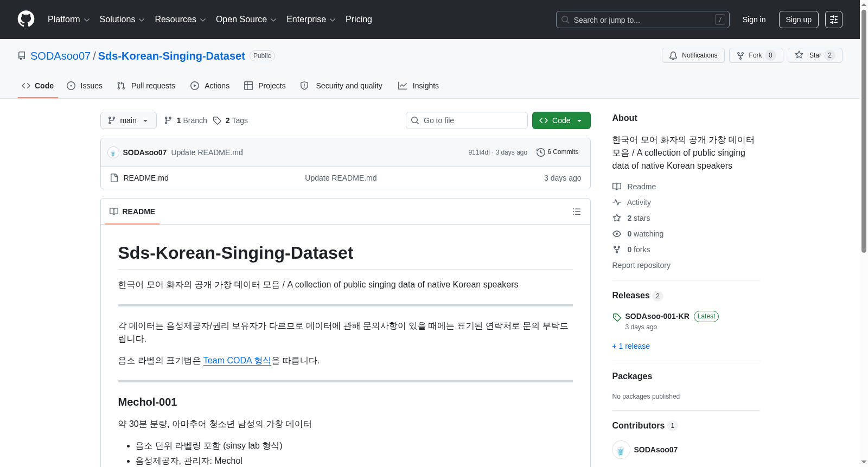Open SODAsoo007 avatar in commit row
Screen dimensions: 868x467
113,152
